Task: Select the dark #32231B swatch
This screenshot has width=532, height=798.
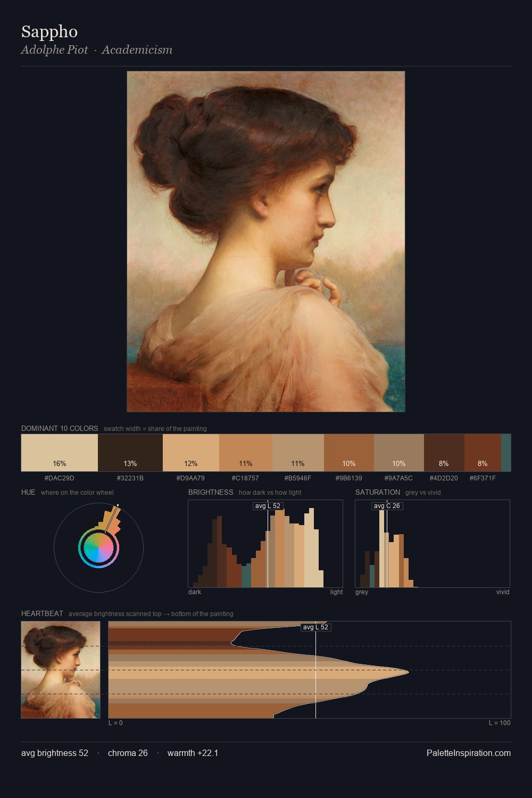Action: (x=130, y=453)
